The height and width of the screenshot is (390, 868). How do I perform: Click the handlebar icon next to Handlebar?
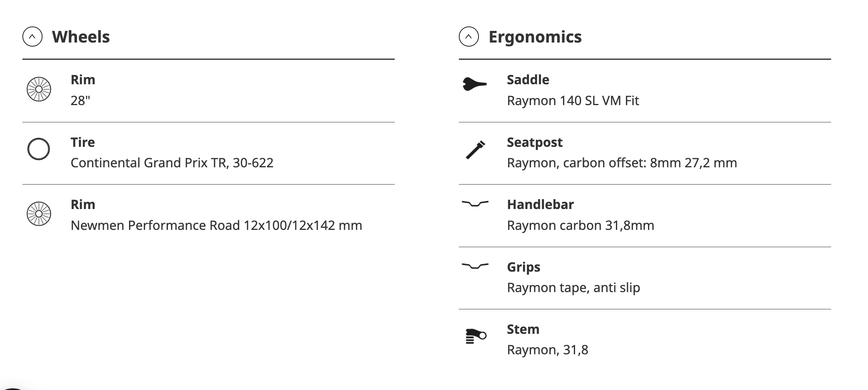(x=475, y=203)
